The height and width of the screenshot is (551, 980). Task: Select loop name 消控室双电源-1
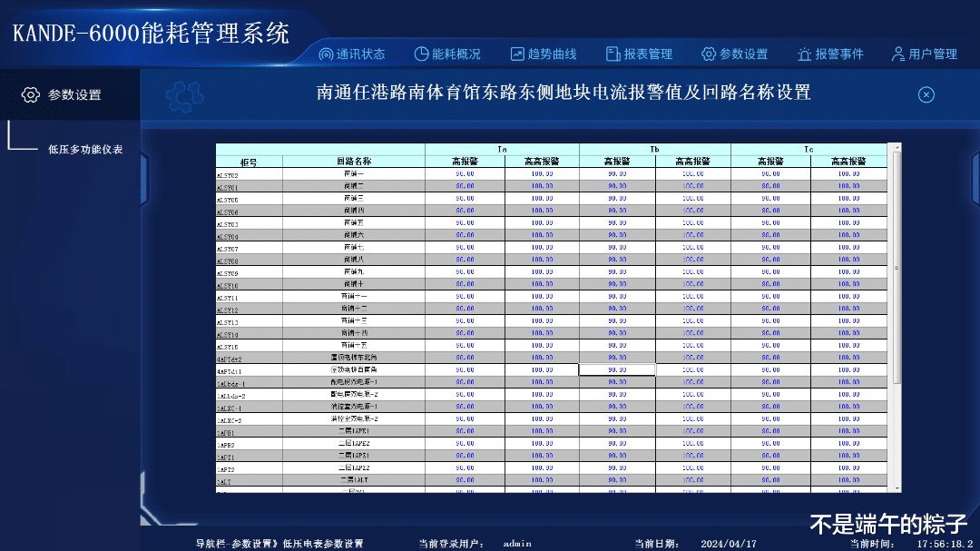click(x=354, y=407)
